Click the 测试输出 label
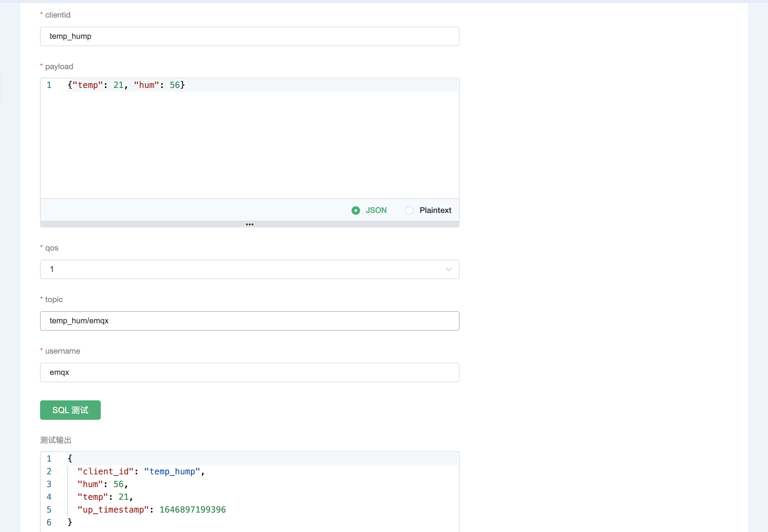Viewport: 768px width, 532px height. (x=56, y=440)
